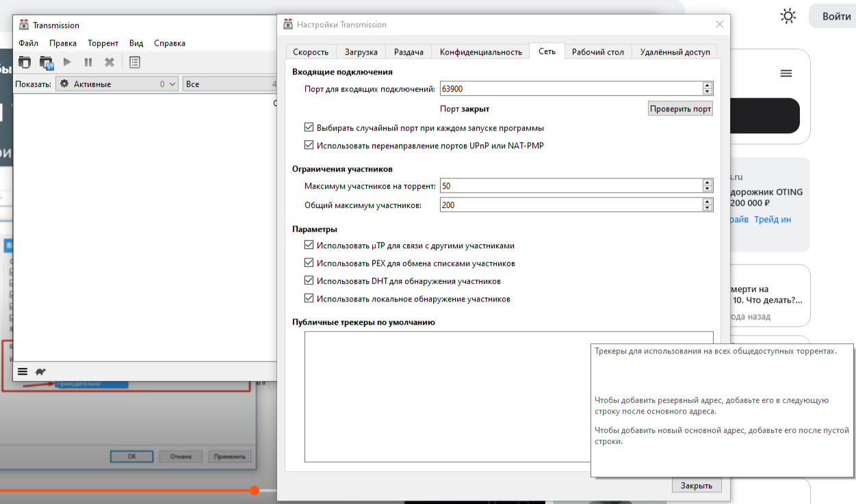Open the options hamburger icon in Transmission status bar

click(x=23, y=371)
